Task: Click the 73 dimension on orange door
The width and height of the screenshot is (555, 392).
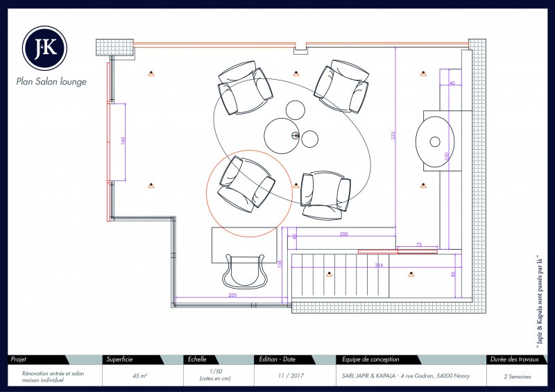Action: (418, 245)
